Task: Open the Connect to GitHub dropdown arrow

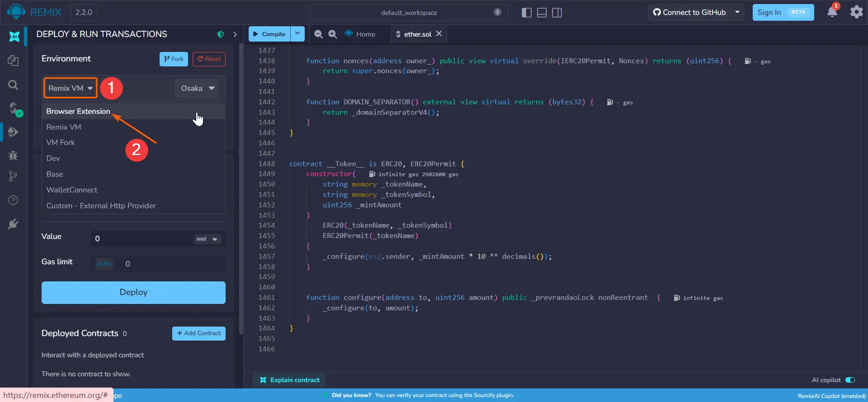Action: tap(737, 12)
